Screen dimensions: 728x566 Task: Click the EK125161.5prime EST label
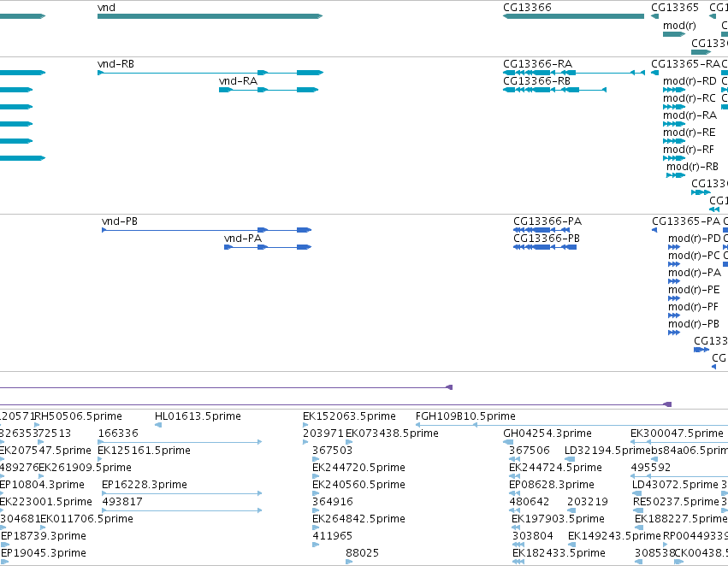click(x=144, y=451)
